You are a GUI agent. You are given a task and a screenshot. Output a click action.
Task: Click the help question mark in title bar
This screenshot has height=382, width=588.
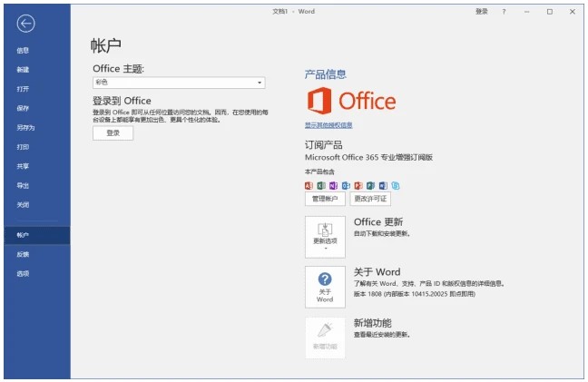click(x=504, y=12)
